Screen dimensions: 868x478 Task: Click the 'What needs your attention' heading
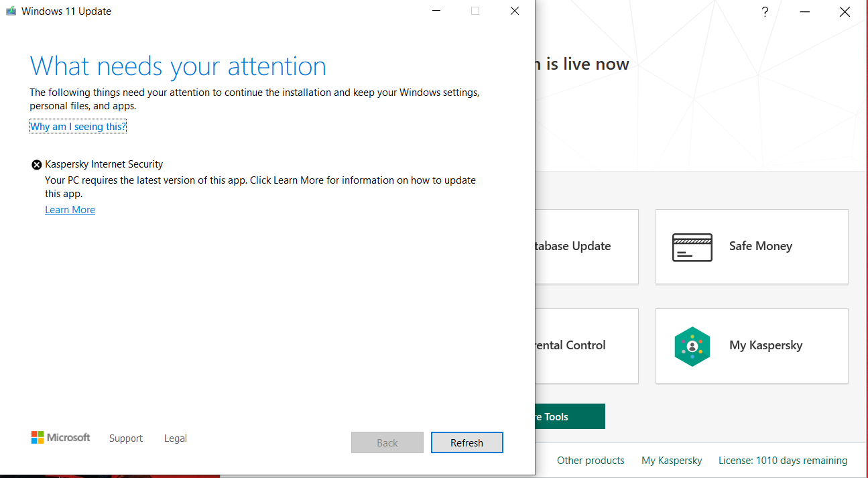[178, 66]
